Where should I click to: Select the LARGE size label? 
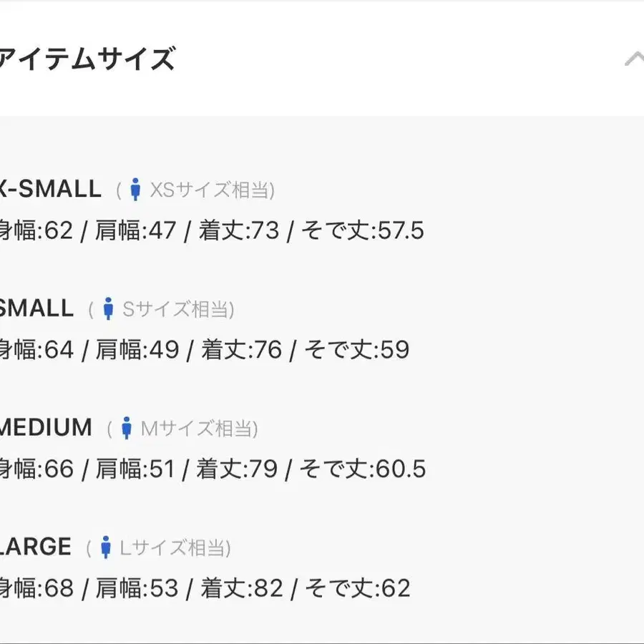pos(36,547)
